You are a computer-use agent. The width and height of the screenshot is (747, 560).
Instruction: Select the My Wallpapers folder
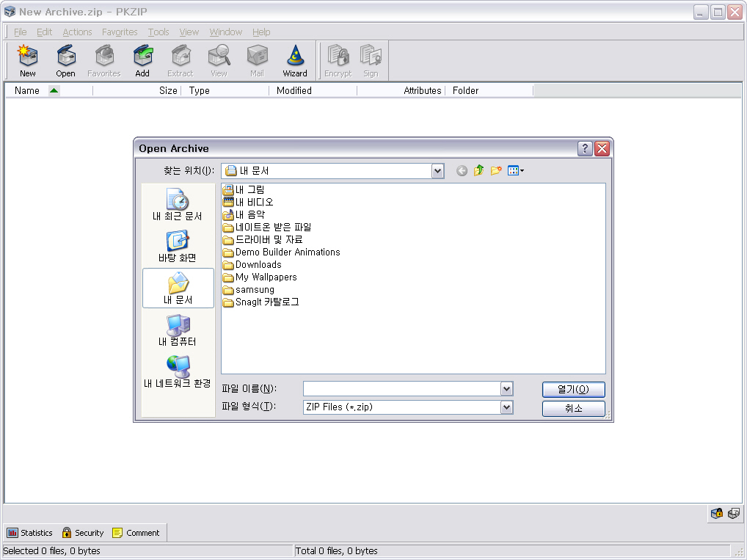[x=260, y=277]
